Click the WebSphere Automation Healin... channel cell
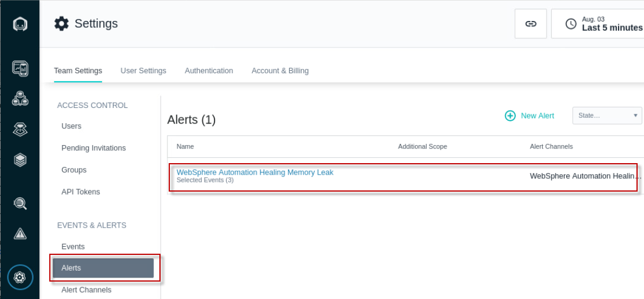The image size is (644, 299). [585, 176]
